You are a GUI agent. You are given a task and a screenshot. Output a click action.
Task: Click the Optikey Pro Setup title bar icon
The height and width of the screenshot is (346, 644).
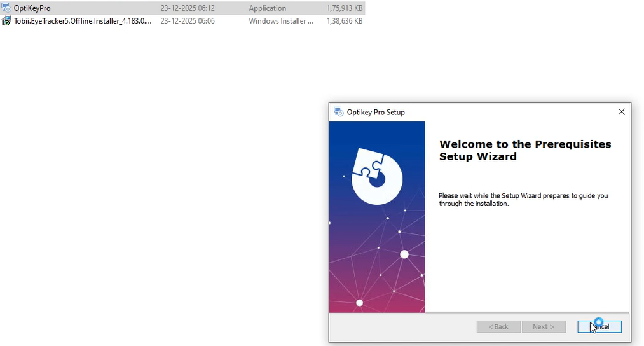(x=338, y=112)
